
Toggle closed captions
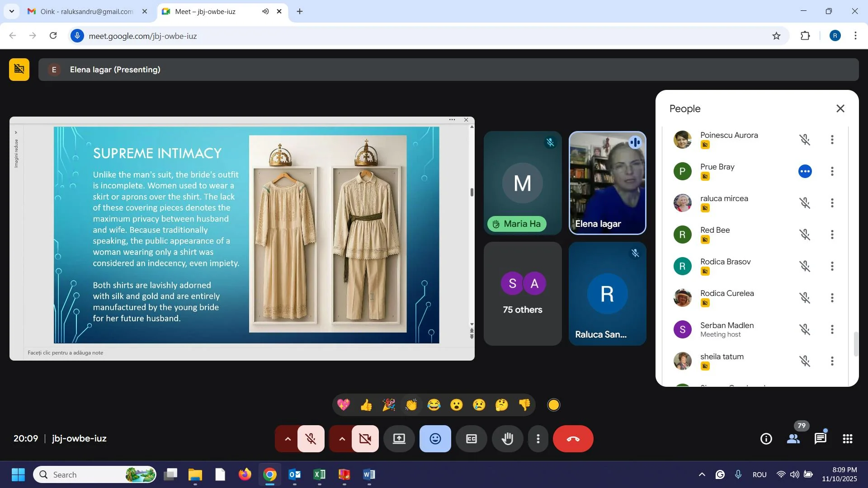click(x=471, y=439)
